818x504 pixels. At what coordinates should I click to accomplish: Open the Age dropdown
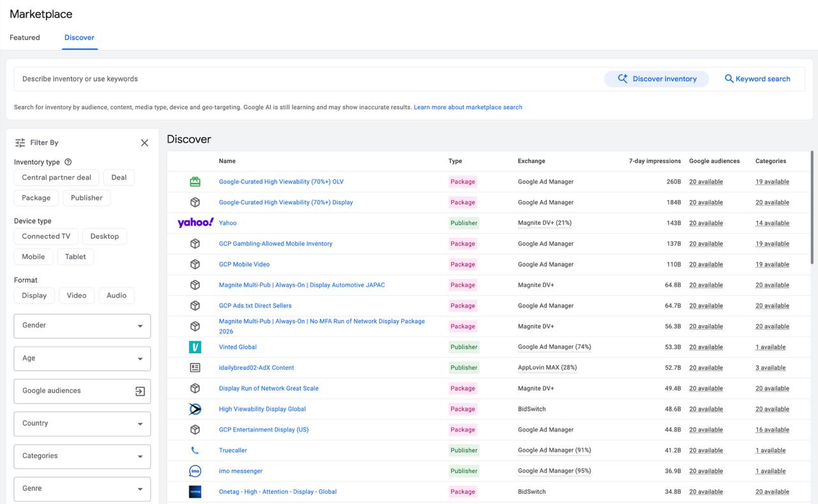coord(82,358)
